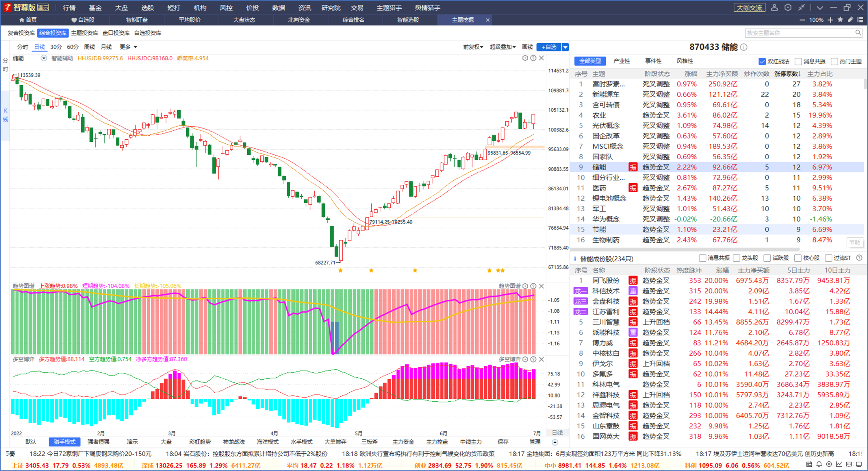Image resolution: width=868 pixels, height=471 pixels.
Task: Open settings icon of 多空博弈 panel
Action: 525,359
